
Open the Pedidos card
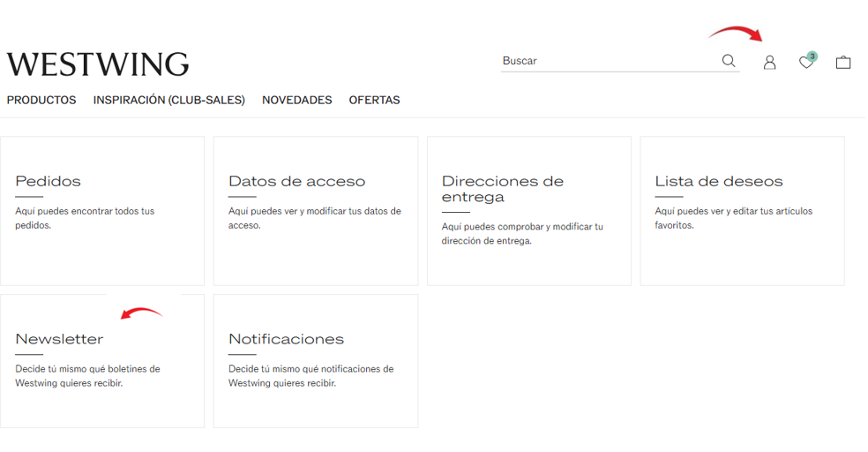tap(102, 211)
